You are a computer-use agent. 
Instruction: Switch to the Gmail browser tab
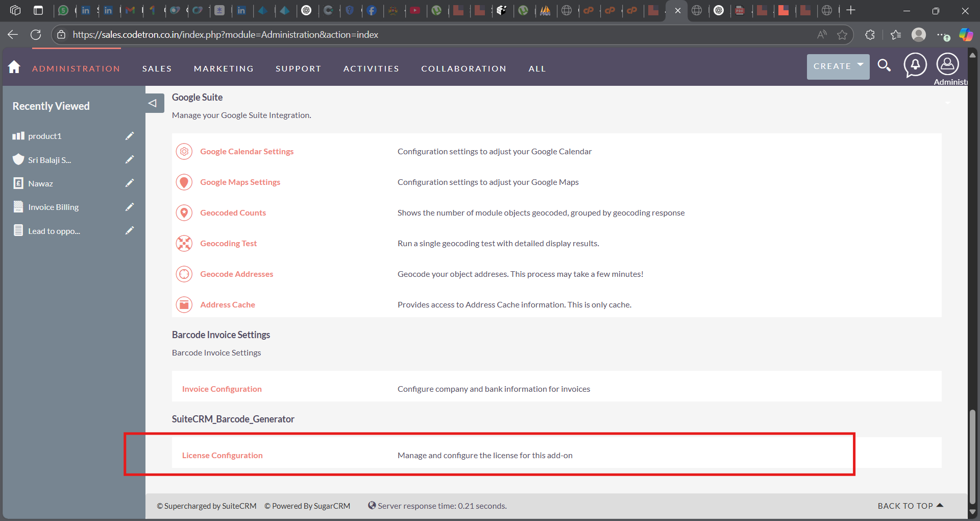[131, 10]
